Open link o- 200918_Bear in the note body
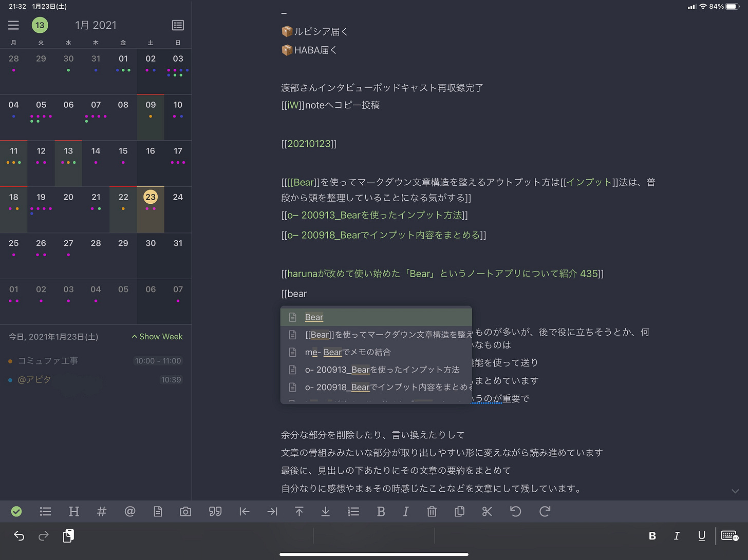 point(384,235)
